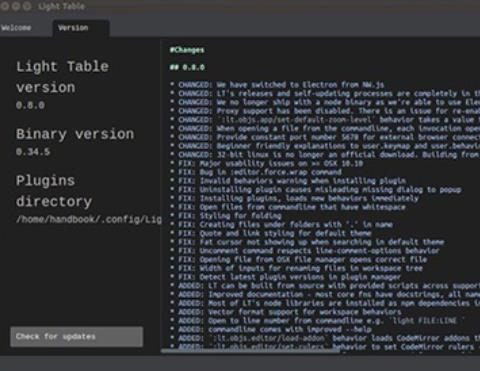
Task: Click the 'Light Table version' heading
Action: tap(62, 77)
